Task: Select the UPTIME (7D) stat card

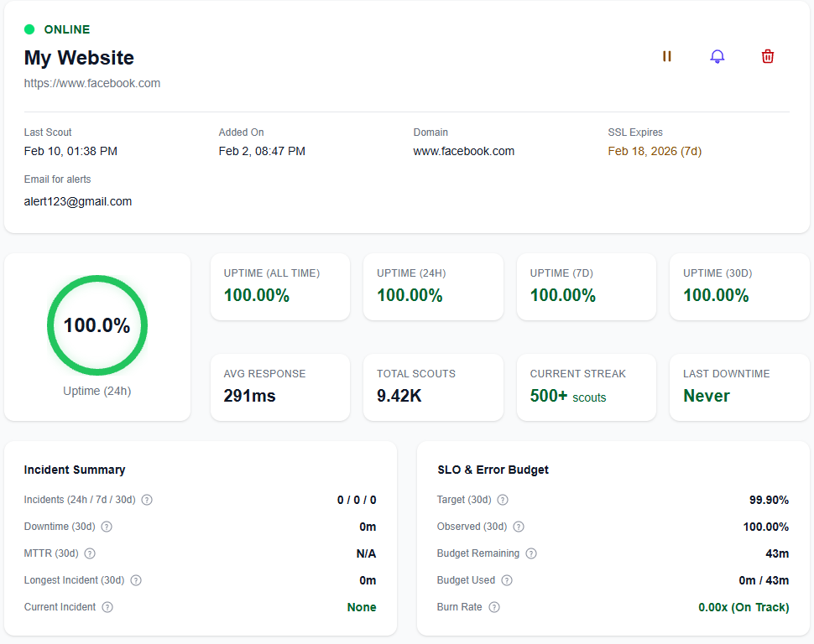Action: pyautogui.click(x=586, y=287)
